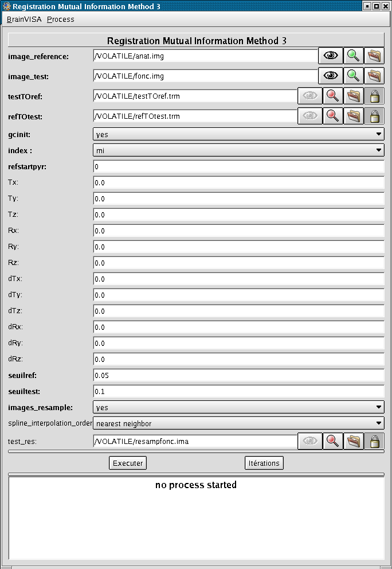Open spline_interpolation_order nearest neighbor dropdown
The width and height of the screenshot is (392, 569).
pyautogui.click(x=238, y=423)
